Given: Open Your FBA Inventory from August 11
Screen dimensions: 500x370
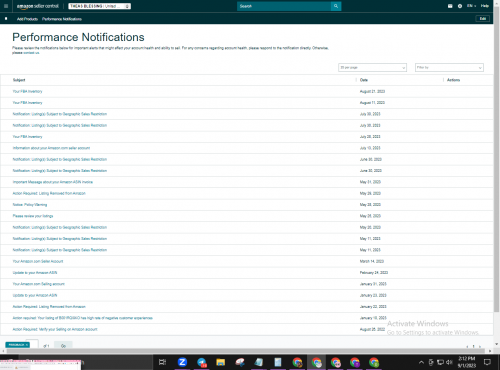Looking at the screenshot, I should (x=27, y=103).
